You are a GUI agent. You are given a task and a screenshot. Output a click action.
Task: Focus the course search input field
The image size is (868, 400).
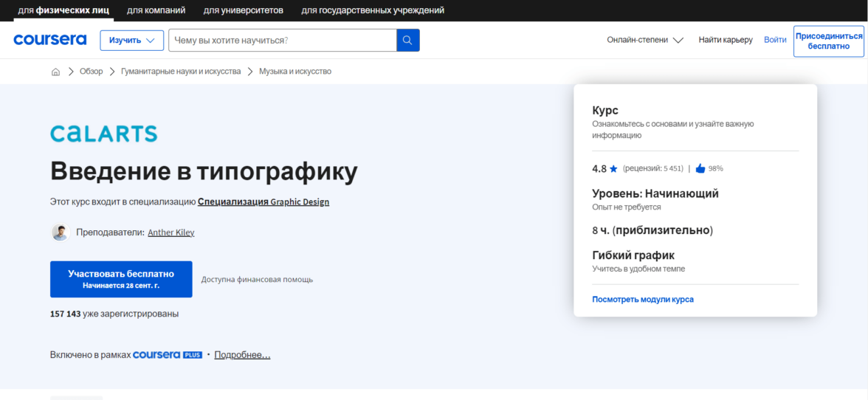coord(282,40)
